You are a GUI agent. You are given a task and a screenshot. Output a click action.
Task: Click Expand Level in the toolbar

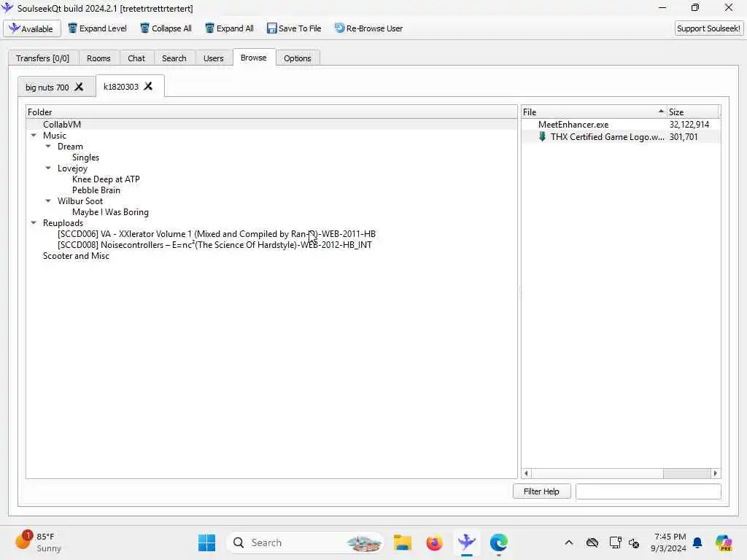[97, 28]
